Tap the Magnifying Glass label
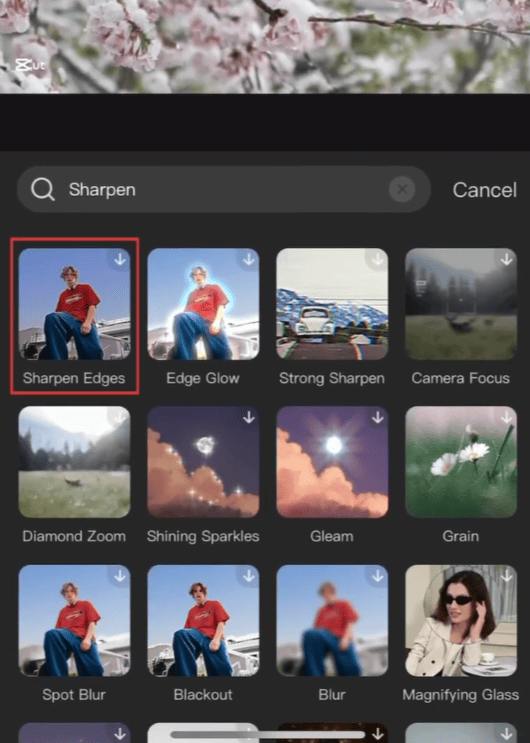Viewport: 530px width, 743px height. click(x=460, y=695)
